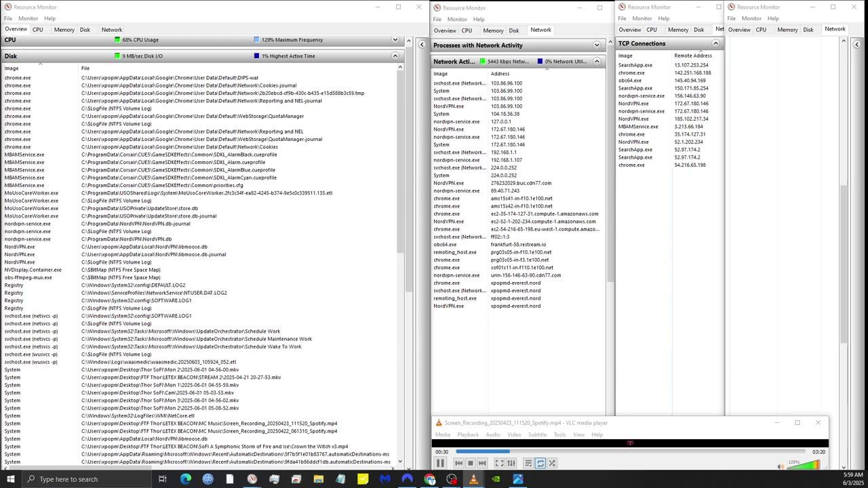Screen dimensions: 868x488
Task: Select CPU tab in third Resource Monitor
Action: [x=652, y=30]
